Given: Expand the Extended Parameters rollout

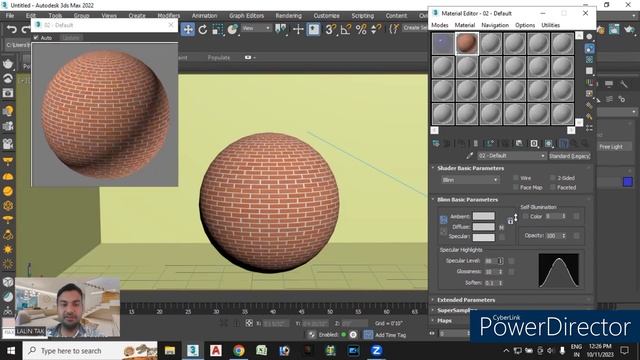Looking at the screenshot, I should (466, 300).
